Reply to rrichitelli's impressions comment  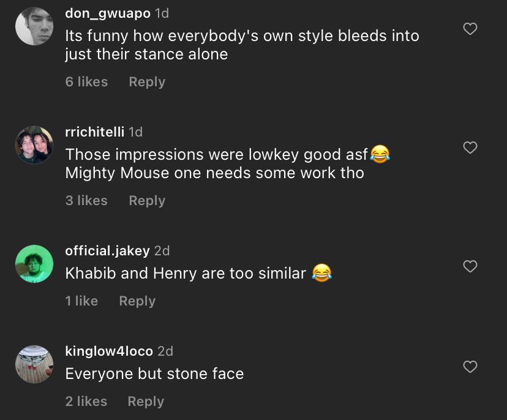point(147,201)
